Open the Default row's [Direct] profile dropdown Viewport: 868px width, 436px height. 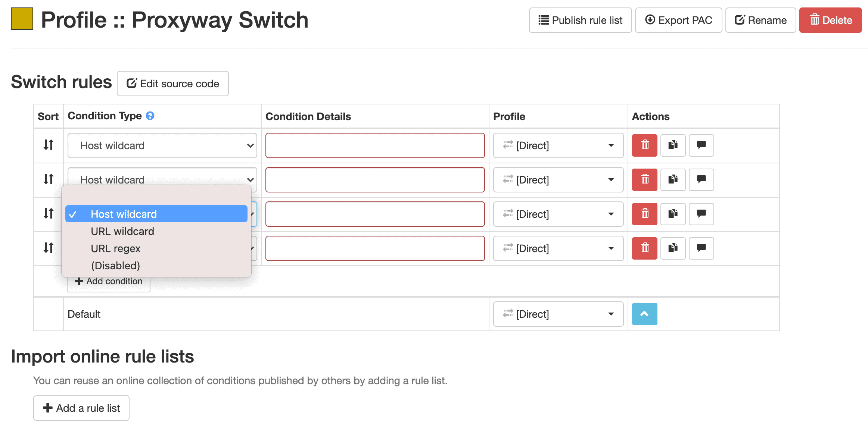click(558, 314)
